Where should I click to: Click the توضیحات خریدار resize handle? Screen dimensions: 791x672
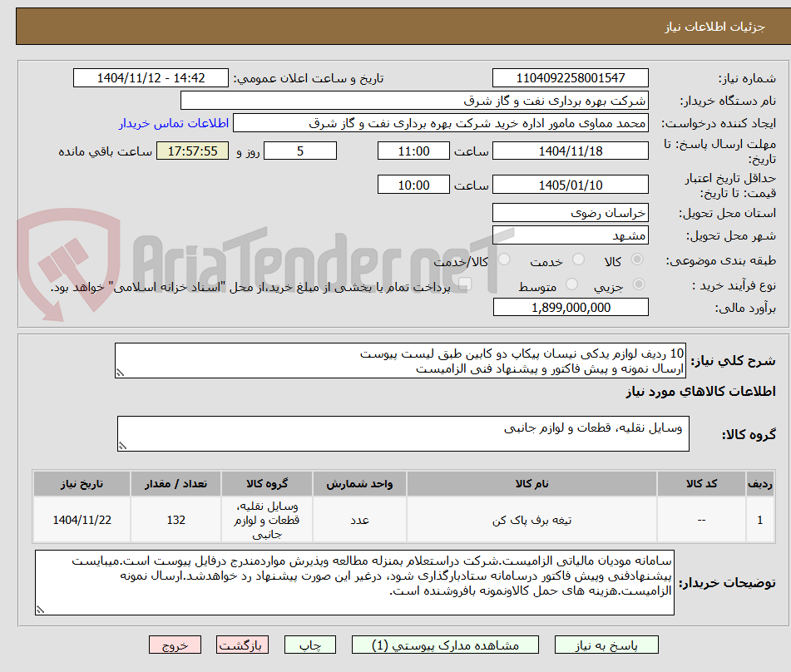point(41,610)
